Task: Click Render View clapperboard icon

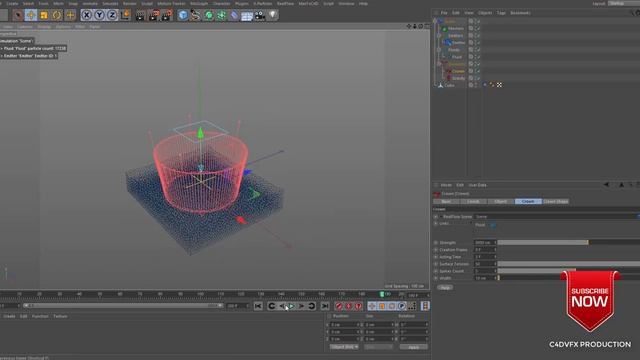Action: (x=140, y=15)
